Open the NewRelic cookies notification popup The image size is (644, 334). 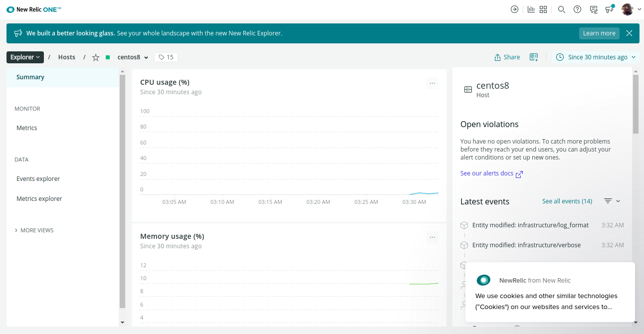(x=550, y=292)
